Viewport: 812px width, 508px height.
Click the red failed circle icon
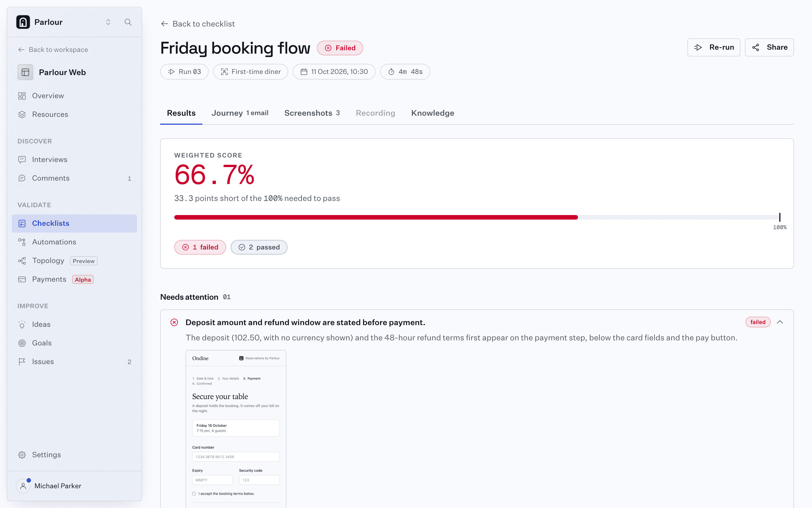point(174,323)
